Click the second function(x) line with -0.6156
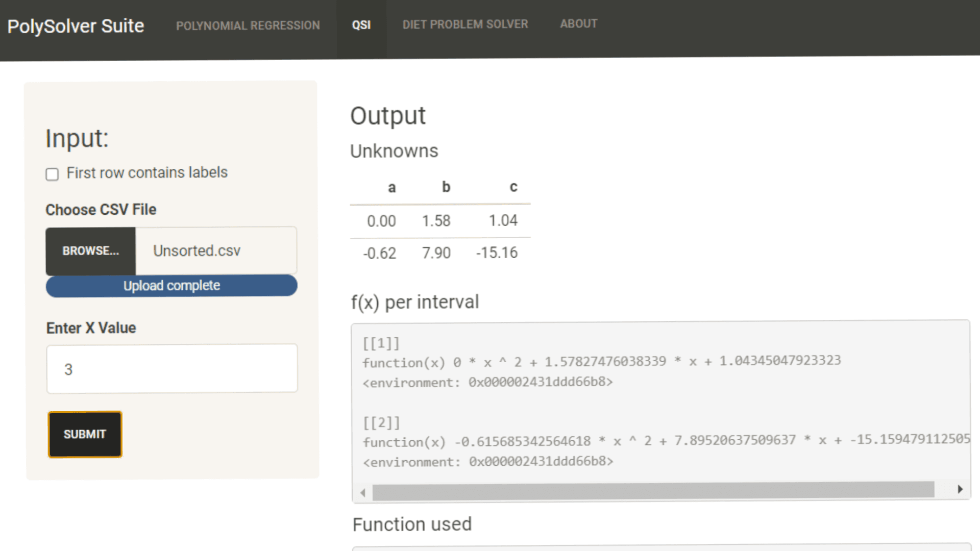This screenshot has width=980, height=551. pyautogui.click(x=666, y=440)
